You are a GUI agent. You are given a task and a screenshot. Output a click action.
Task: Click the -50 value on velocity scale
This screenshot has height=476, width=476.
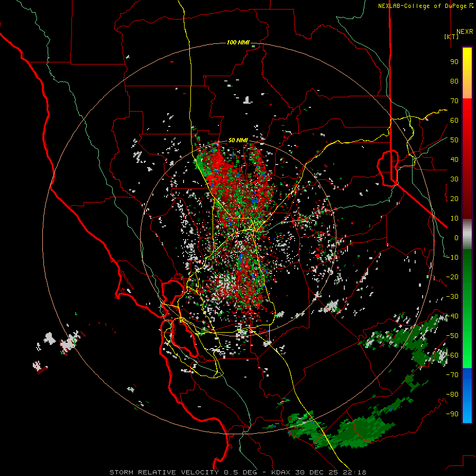(453, 336)
